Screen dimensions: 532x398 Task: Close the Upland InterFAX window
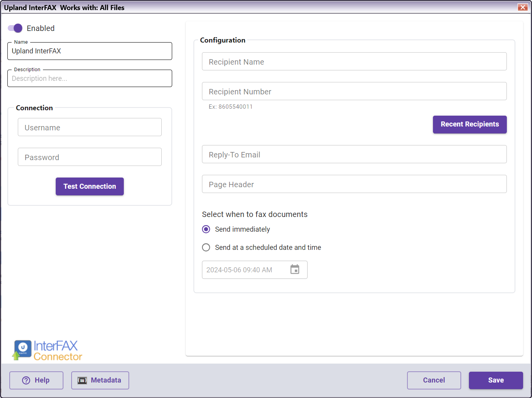(x=523, y=7)
